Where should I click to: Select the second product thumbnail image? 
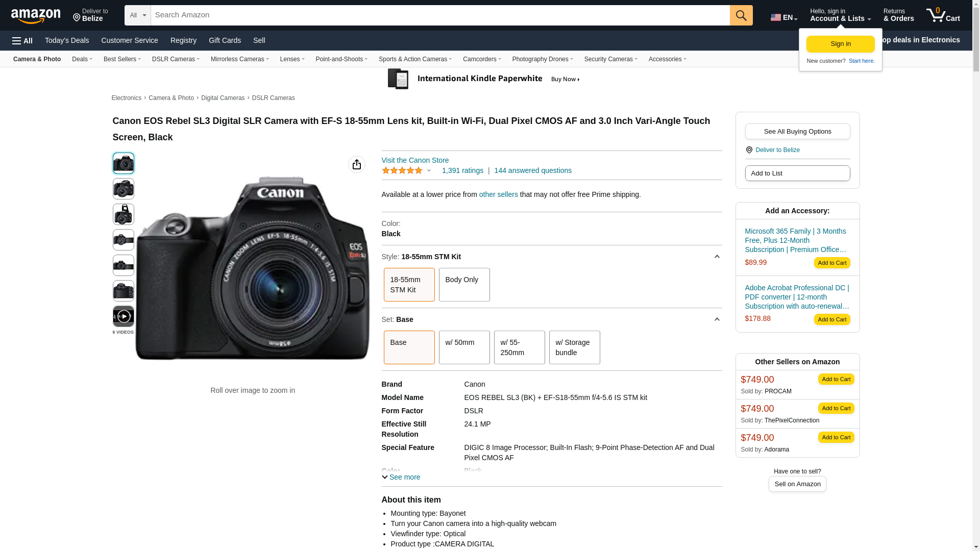coord(123,189)
